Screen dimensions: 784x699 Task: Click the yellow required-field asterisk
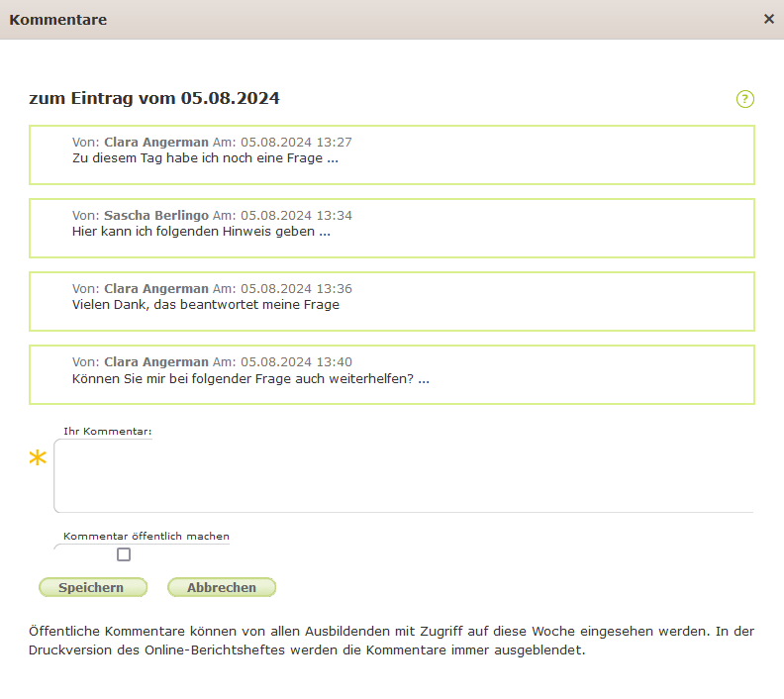[x=38, y=457]
